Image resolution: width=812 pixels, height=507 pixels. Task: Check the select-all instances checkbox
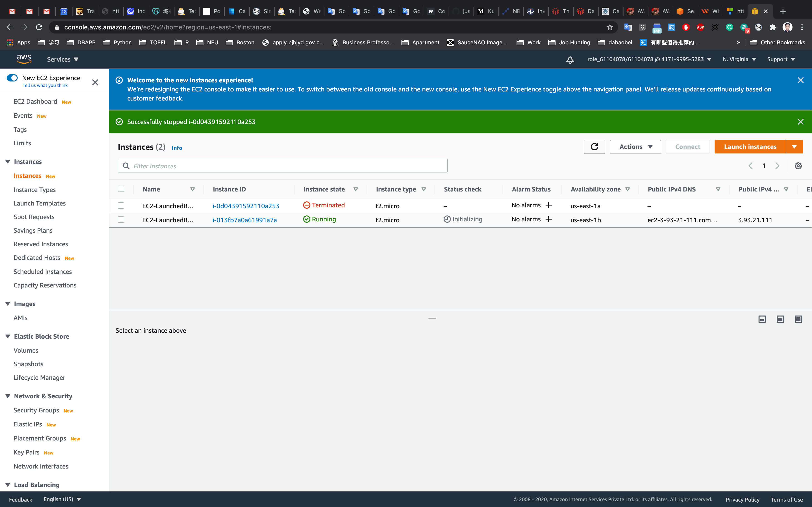tap(121, 189)
